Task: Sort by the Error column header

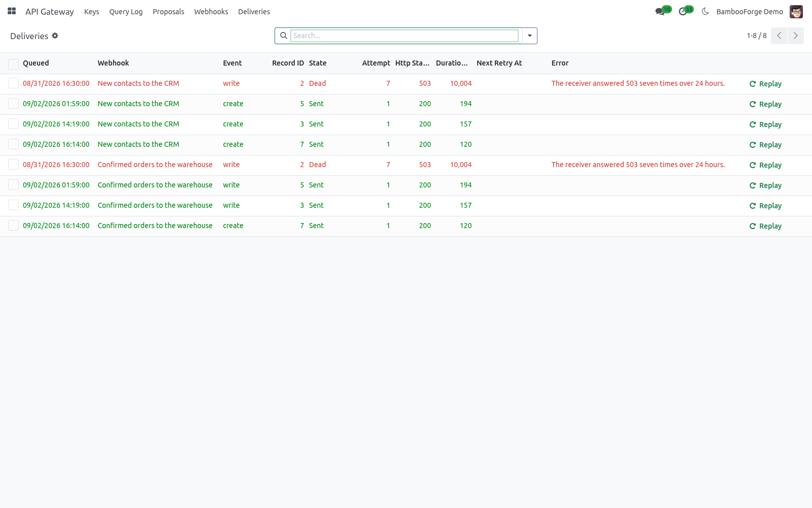Action: point(560,63)
